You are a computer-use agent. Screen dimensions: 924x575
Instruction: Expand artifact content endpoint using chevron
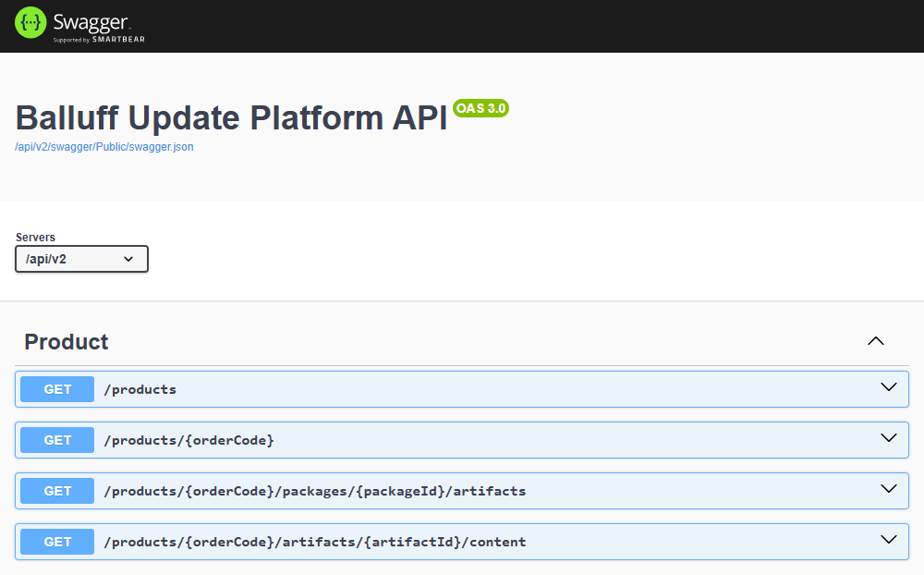point(889,541)
